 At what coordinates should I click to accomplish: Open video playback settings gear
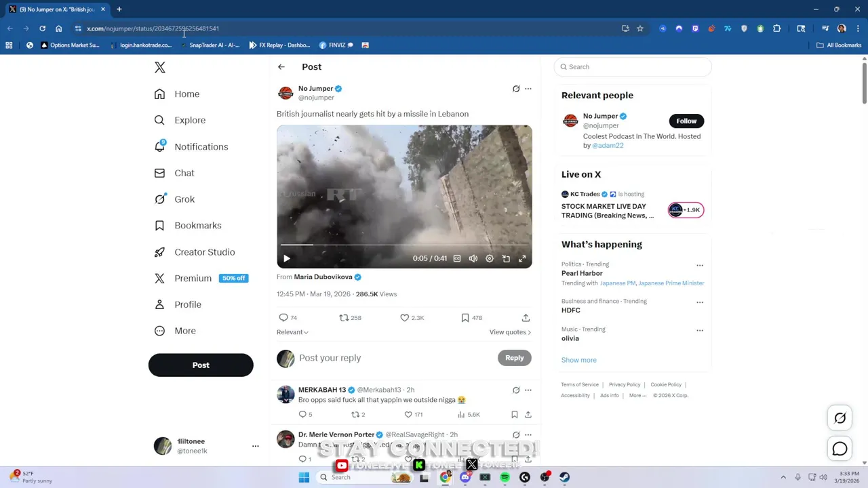490,258
